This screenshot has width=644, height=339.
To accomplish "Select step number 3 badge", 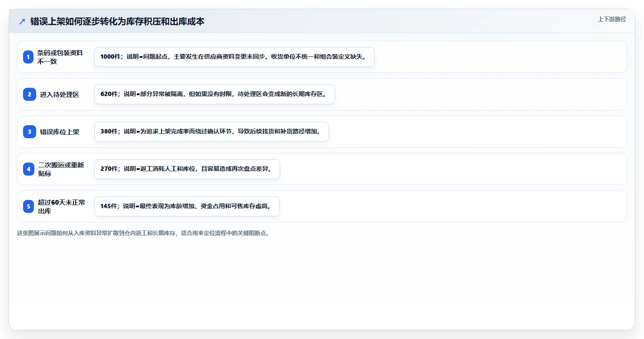I will 29,132.
